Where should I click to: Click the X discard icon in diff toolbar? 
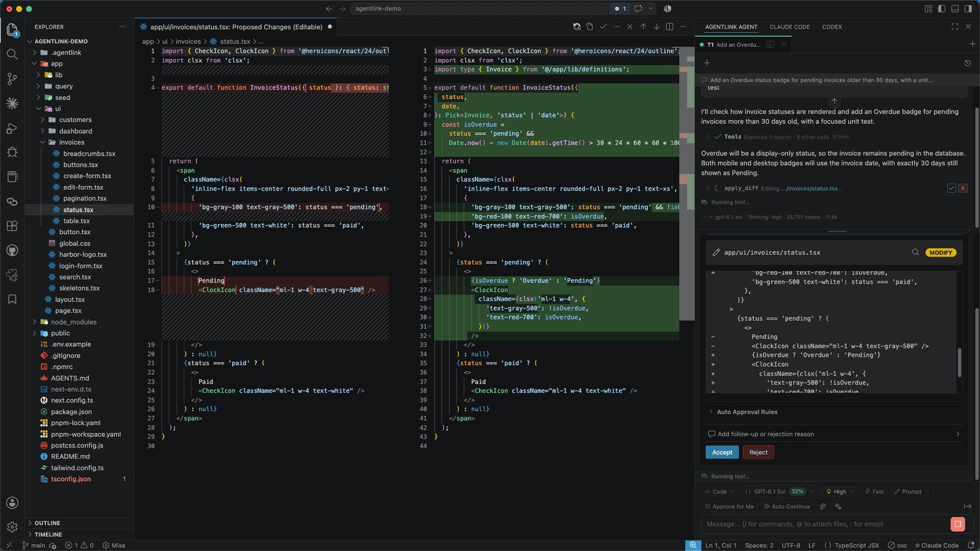[x=630, y=27]
